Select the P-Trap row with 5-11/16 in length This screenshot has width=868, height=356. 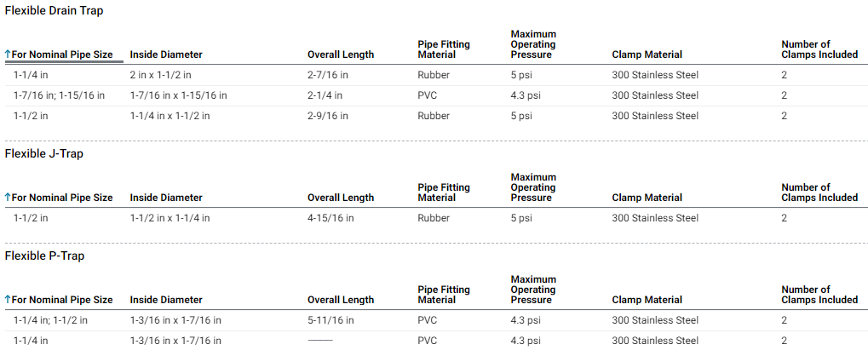coord(330,320)
